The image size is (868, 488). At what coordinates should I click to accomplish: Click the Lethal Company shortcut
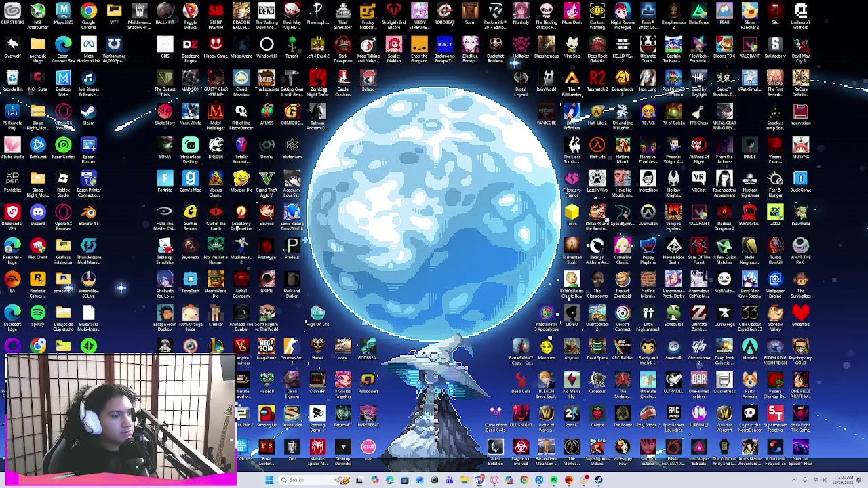click(241, 283)
